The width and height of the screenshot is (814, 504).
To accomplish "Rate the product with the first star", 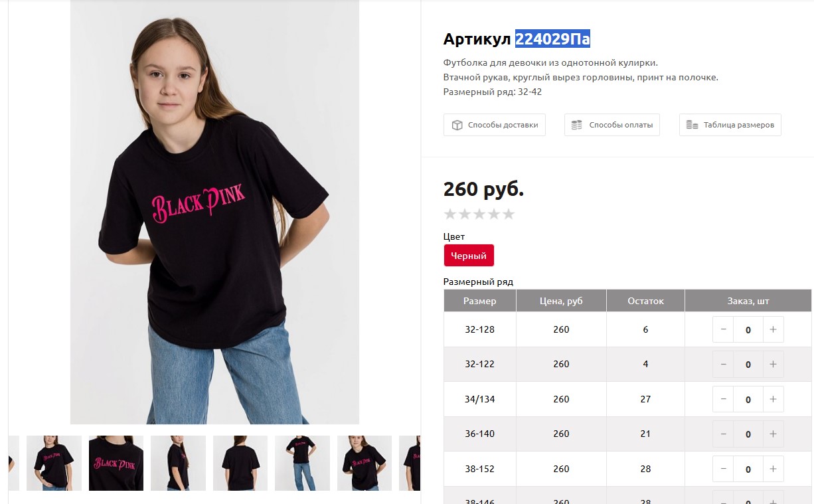I will (x=450, y=214).
